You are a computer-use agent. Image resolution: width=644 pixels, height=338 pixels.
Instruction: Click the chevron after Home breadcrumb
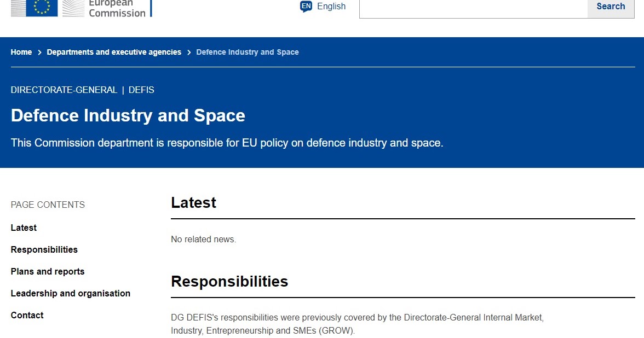(37, 52)
